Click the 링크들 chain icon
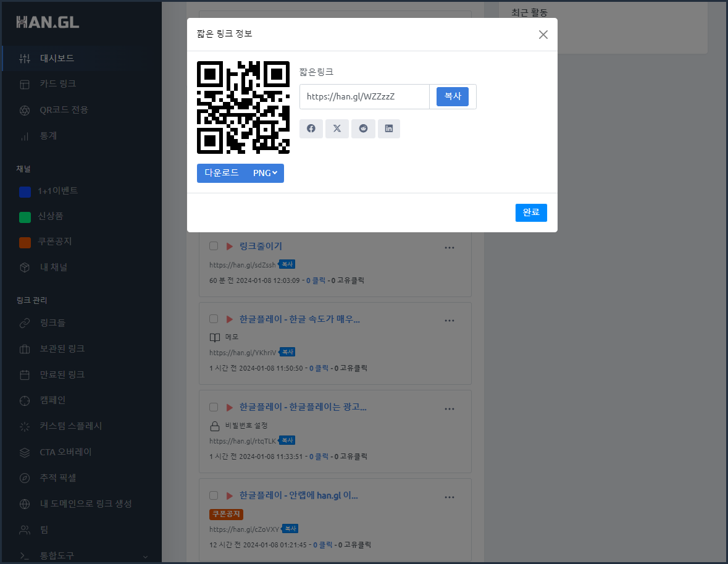Image resolution: width=728 pixels, height=564 pixels. pyautogui.click(x=25, y=323)
